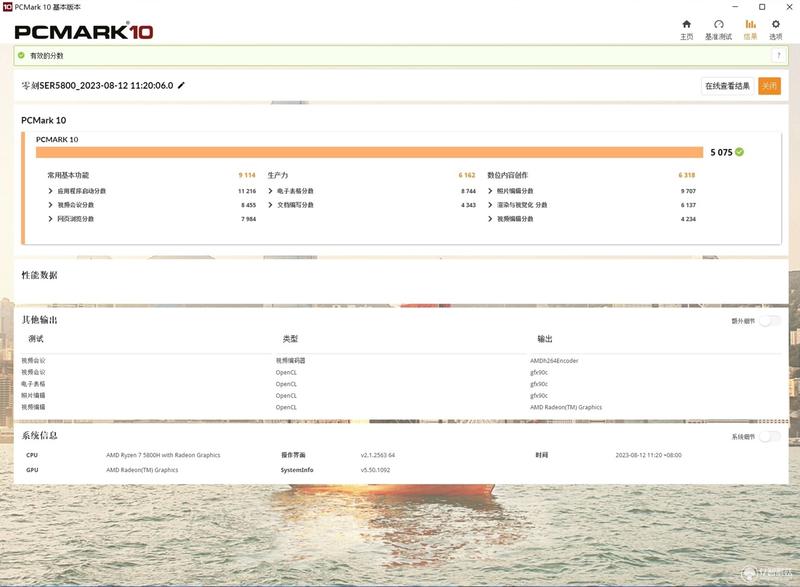800x587 pixels.
Task: Click the time 2023-08-12 11:20 +08:00
Action: (x=648, y=455)
